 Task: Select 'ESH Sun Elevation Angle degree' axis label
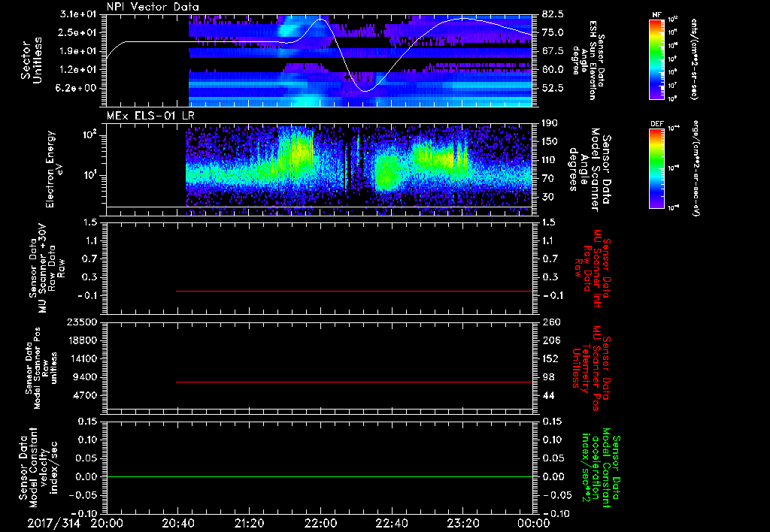tap(588, 61)
